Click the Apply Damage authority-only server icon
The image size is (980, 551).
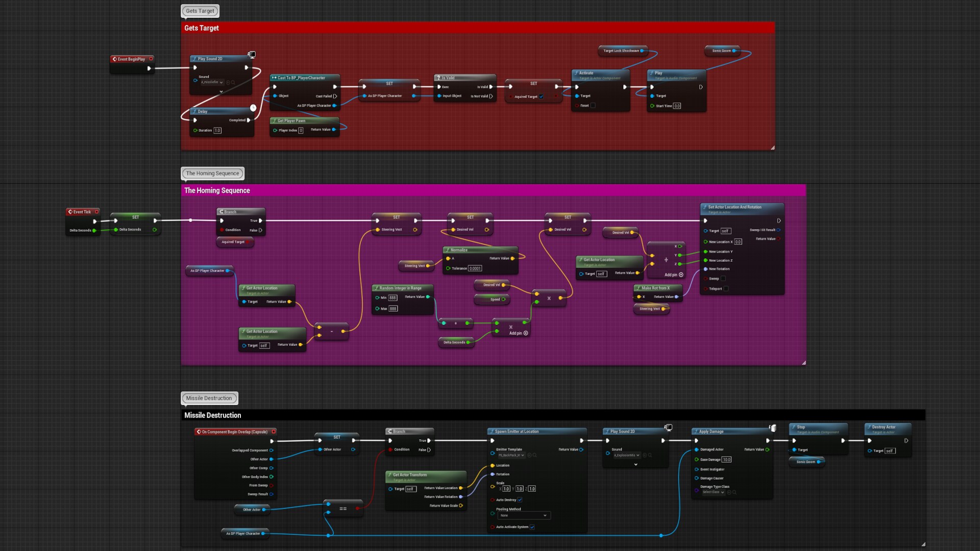click(x=773, y=428)
